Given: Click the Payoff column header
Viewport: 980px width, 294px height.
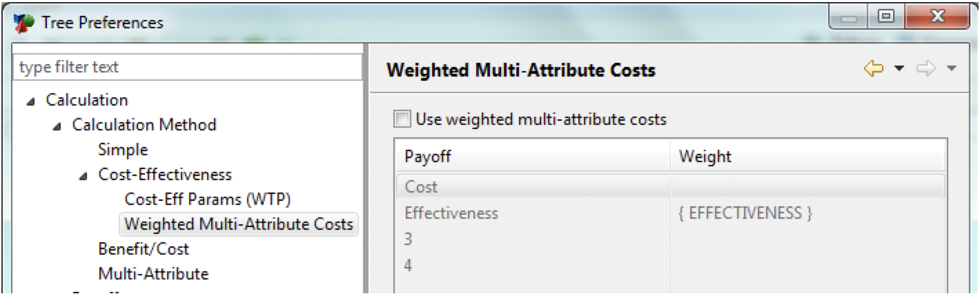Looking at the screenshot, I should click(531, 157).
